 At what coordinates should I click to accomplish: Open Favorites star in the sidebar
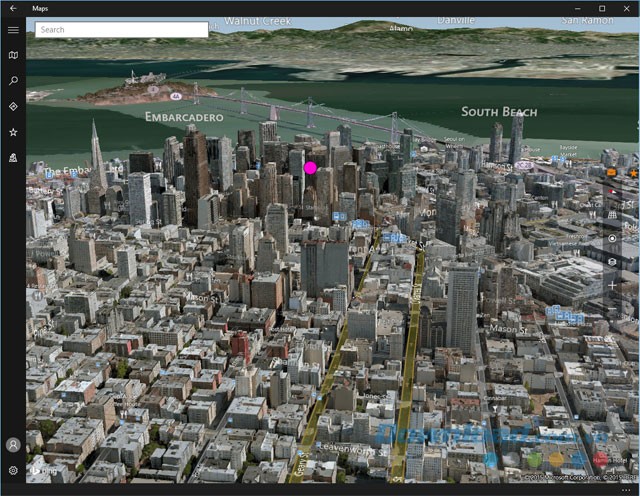[13, 132]
